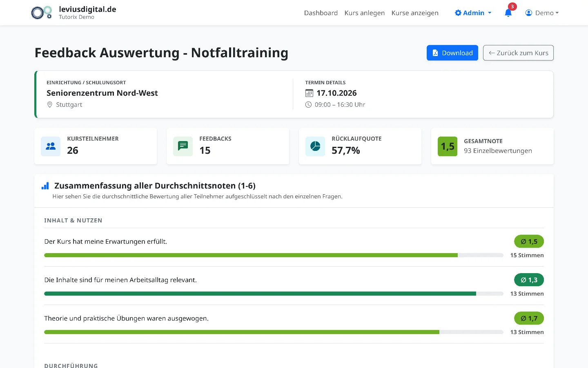Viewport: 588px width, 368px height.
Task: Click the location pin next to Stuttgart
Action: 50,105
